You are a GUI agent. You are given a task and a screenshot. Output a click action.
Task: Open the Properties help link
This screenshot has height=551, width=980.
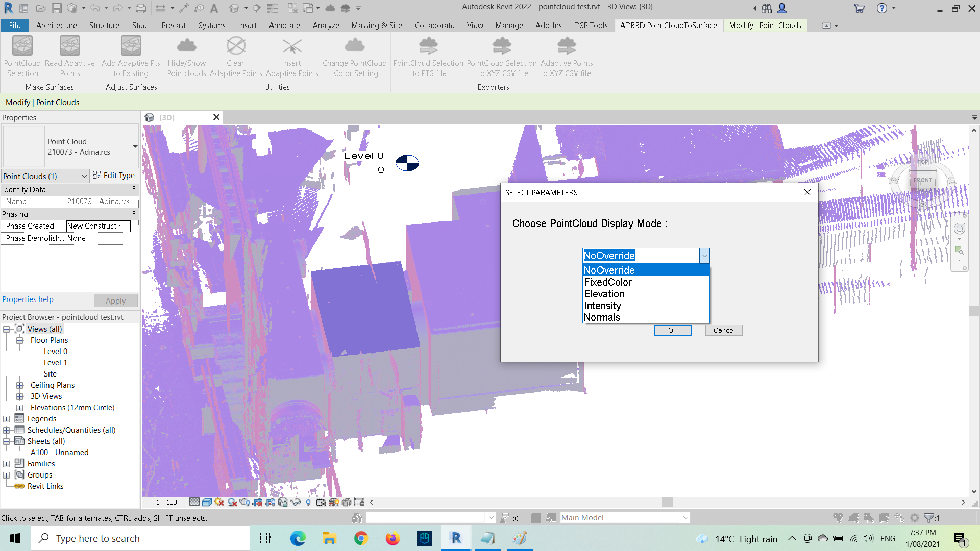[x=28, y=299]
